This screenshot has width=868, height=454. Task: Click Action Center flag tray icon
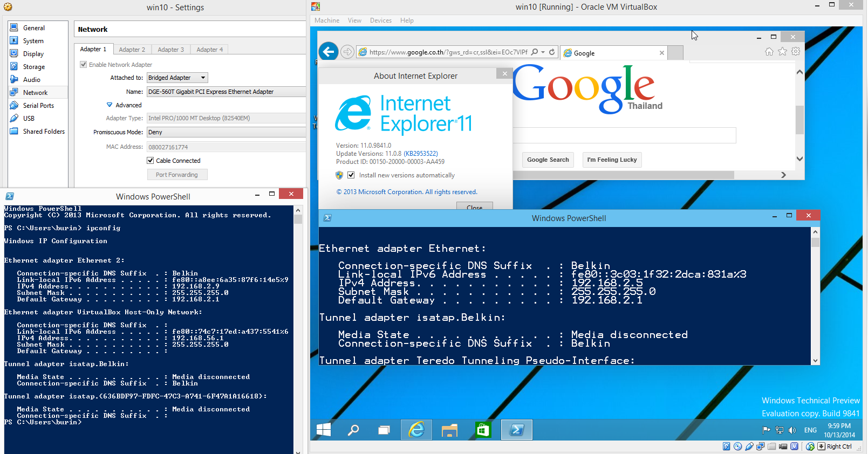click(x=766, y=430)
